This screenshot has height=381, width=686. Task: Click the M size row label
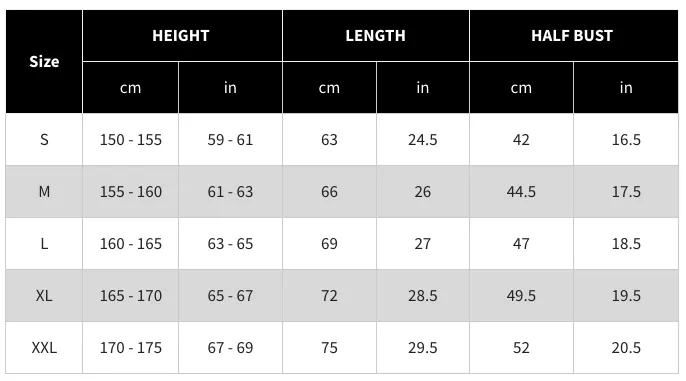pos(44,192)
